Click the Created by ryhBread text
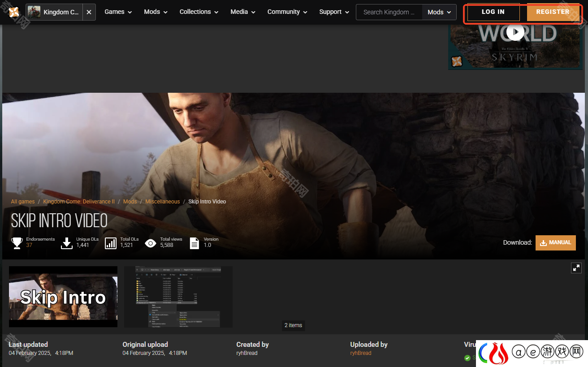Screen dimensions: 588x367 (247, 353)
